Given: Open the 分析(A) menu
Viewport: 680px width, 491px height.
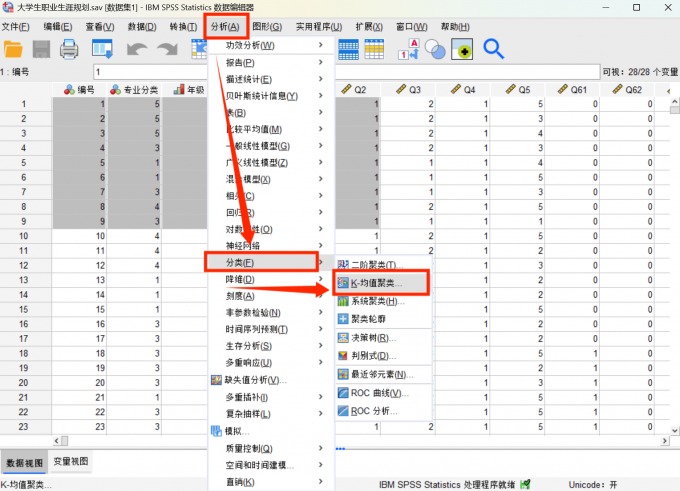Looking at the screenshot, I should tap(225, 27).
